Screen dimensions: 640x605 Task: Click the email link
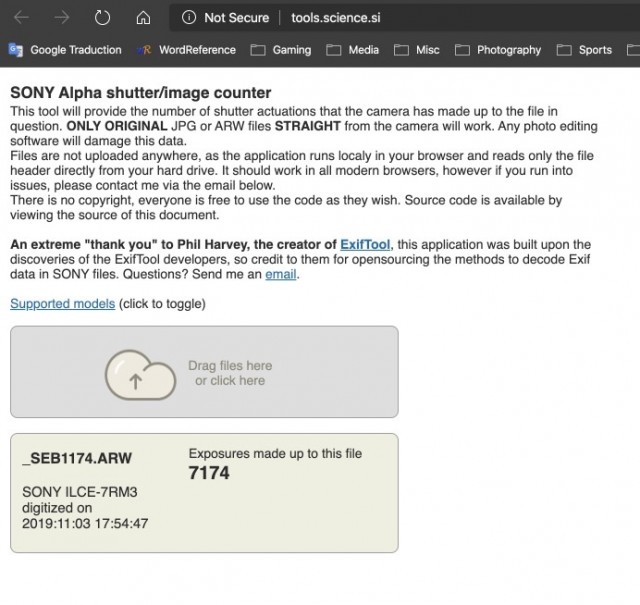(282, 274)
